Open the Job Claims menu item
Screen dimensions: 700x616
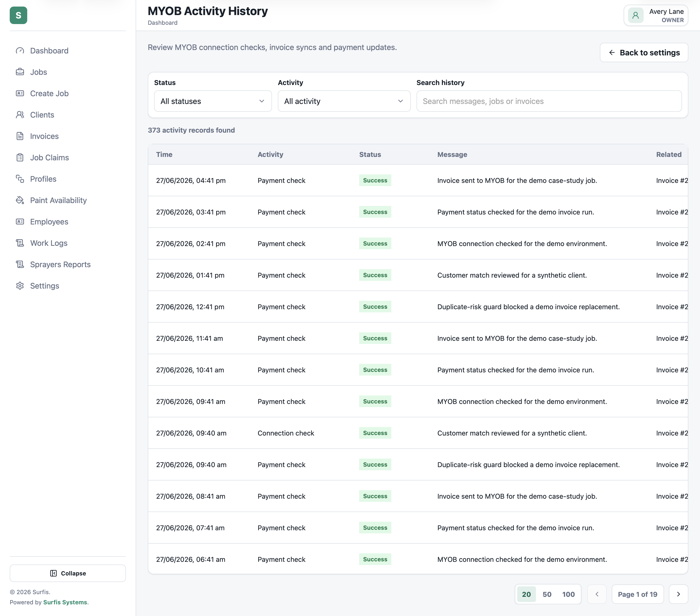[68, 157]
